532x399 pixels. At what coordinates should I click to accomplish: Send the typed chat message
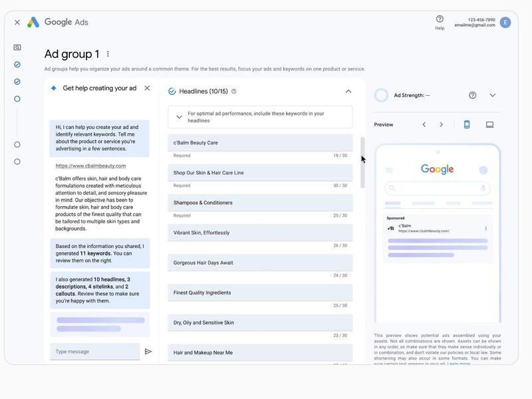(148, 352)
